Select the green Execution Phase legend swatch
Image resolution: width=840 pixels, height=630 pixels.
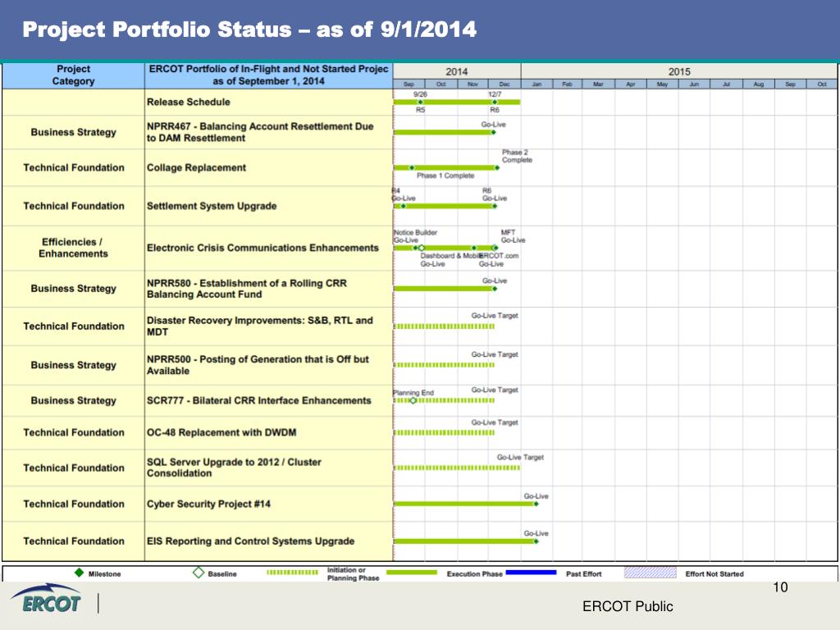click(x=412, y=573)
